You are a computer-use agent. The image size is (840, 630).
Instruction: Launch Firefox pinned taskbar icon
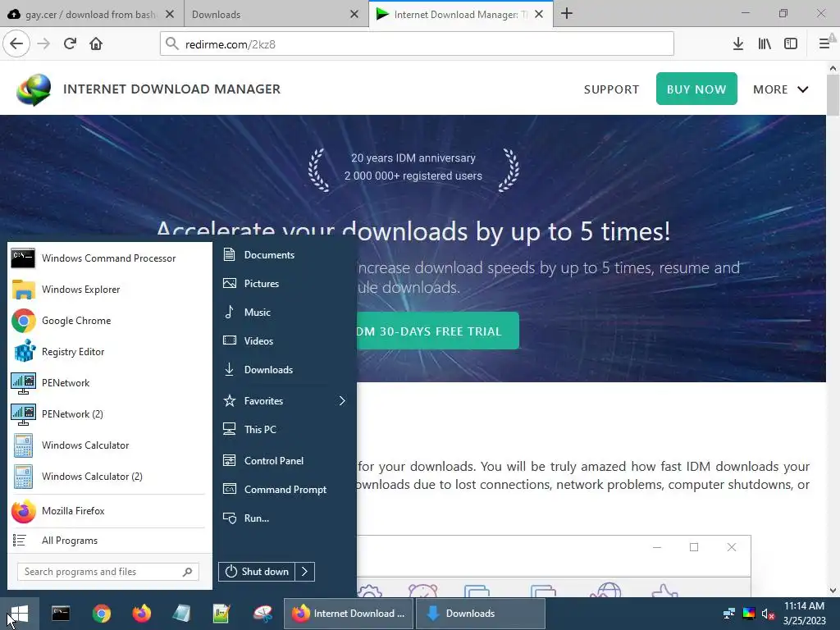[x=141, y=614]
